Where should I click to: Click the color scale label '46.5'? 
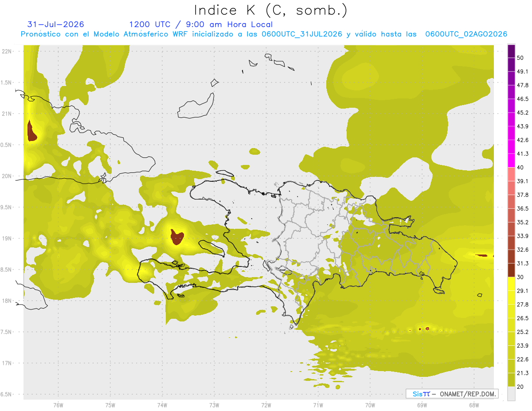pos(523,99)
